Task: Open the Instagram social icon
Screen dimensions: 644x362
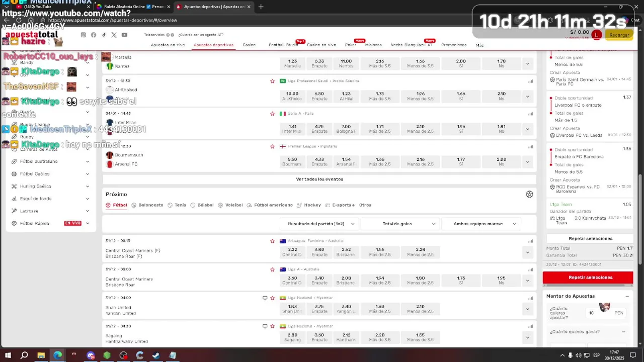Action: (x=84, y=35)
